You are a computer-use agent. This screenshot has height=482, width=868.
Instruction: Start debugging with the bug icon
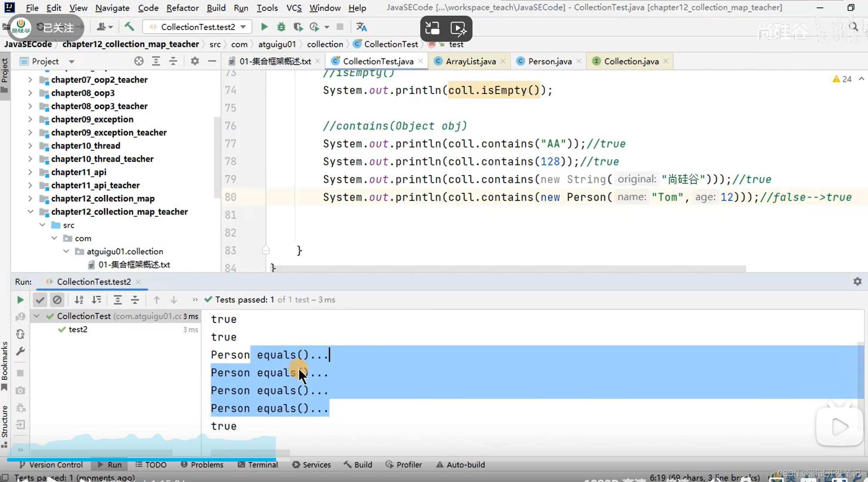click(x=281, y=27)
